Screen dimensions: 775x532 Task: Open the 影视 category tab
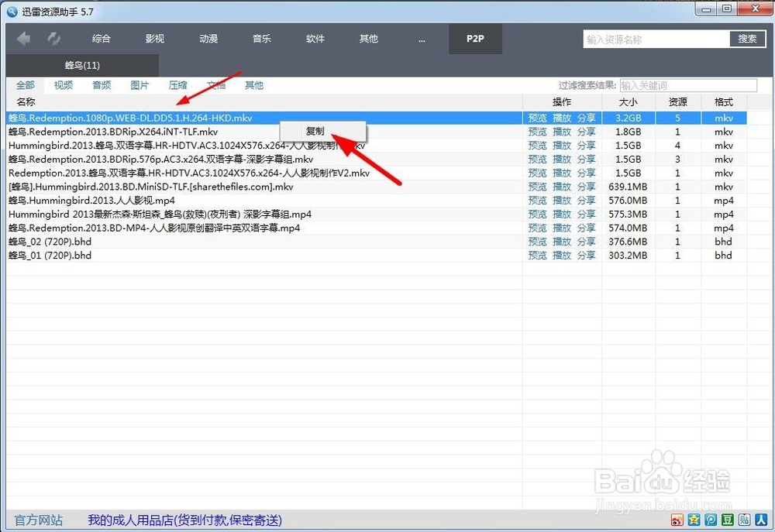155,39
